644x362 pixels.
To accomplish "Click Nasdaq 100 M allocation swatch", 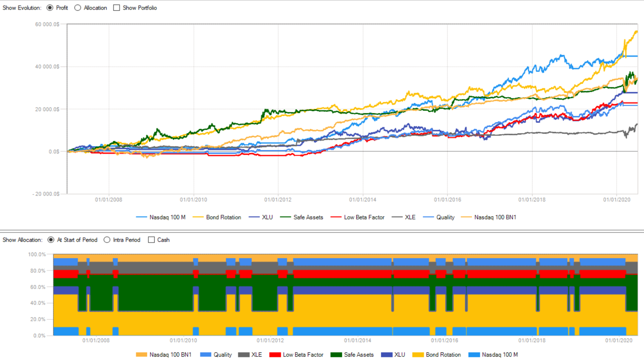I will point(474,355).
